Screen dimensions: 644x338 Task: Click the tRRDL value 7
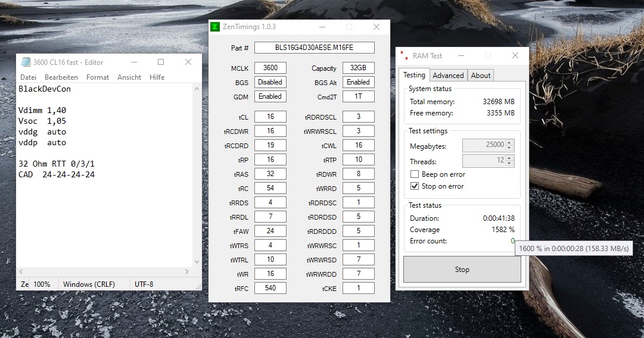(270, 217)
